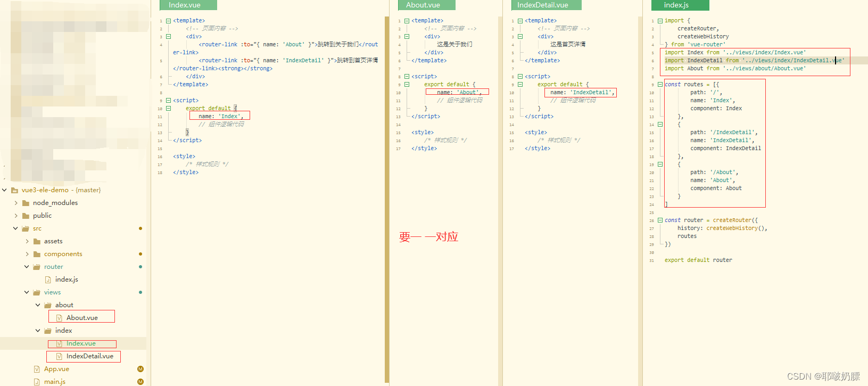Open router index.js from the file tree
This screenshot has width=868, height=386.
tap(67, 280)
